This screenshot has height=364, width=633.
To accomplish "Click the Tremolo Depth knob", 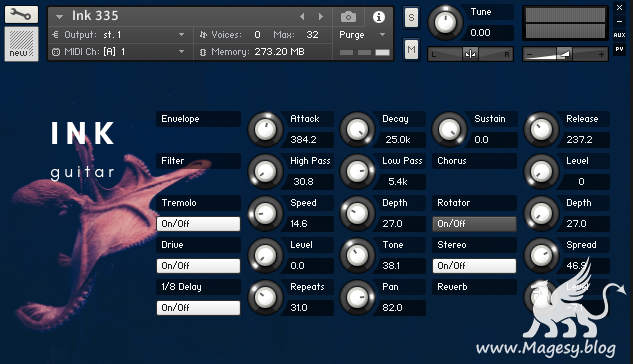I will click(x=357, y=213).
